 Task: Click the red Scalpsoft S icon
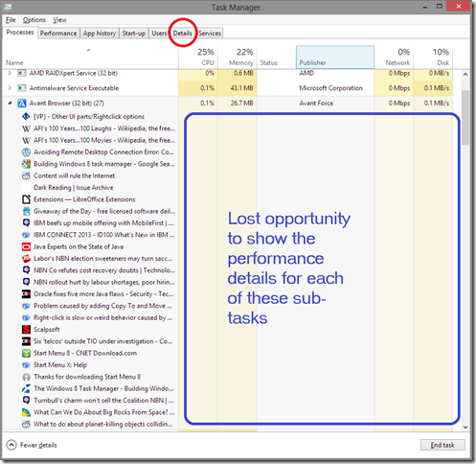[x=26, y=330]
